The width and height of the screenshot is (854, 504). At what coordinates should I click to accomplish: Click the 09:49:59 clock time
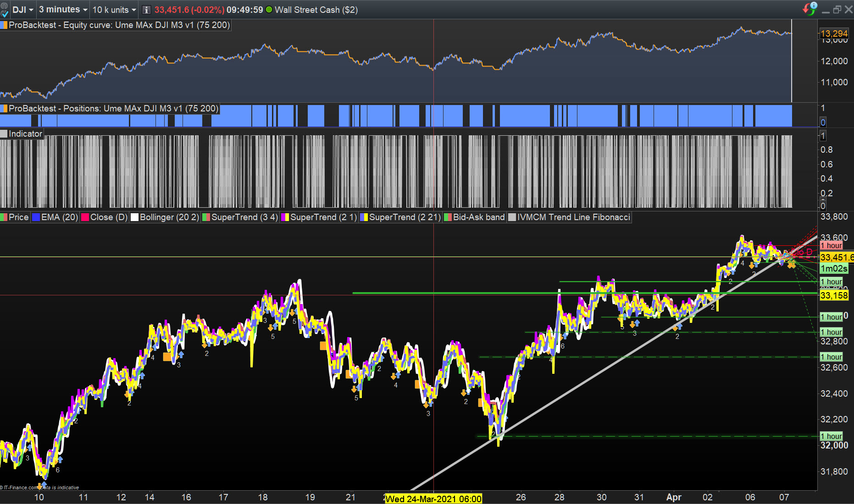click(x=244, y=10)
